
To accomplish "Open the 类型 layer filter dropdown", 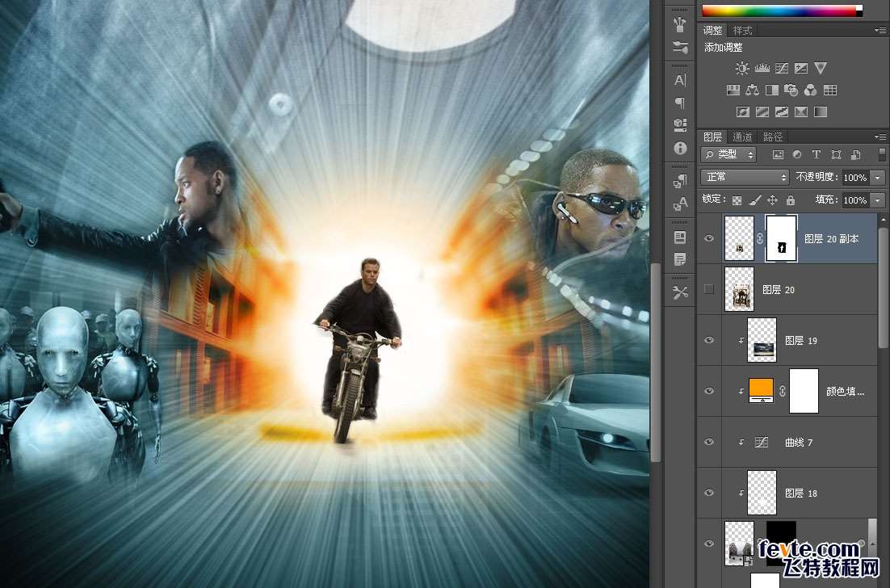I will pyautogui.click(x=728, y=154).
